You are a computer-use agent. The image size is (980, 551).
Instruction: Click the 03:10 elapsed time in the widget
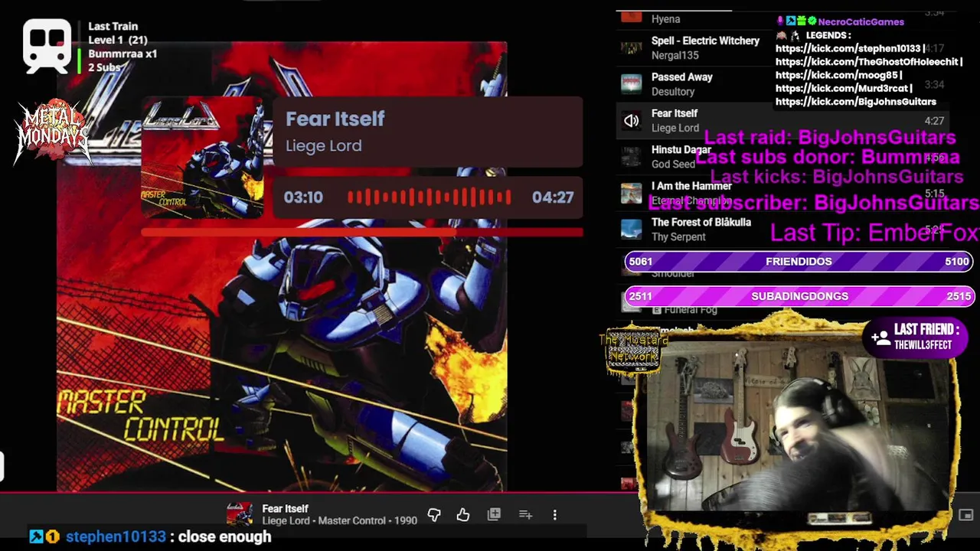(x=303, y=197)
